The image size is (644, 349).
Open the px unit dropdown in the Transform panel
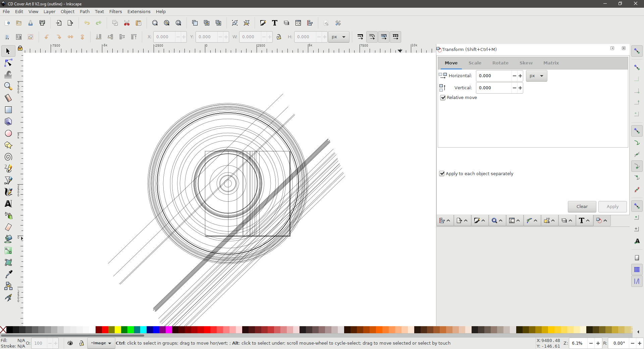coord(536,76)
